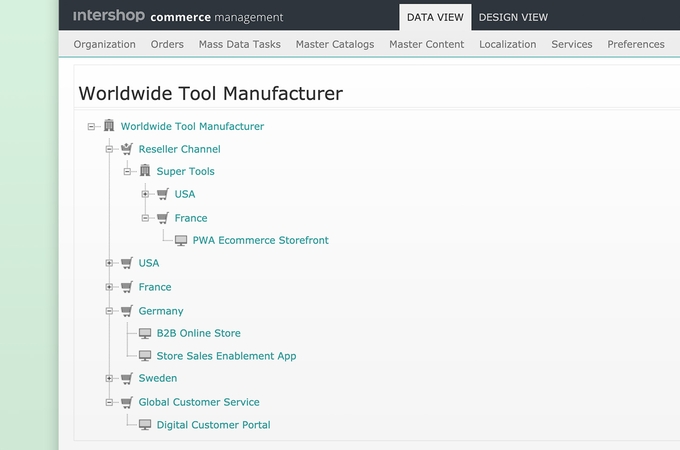Collapse the Global Customer Service branch
Viewport: 680px width, 450px height.
click(109, 402)
